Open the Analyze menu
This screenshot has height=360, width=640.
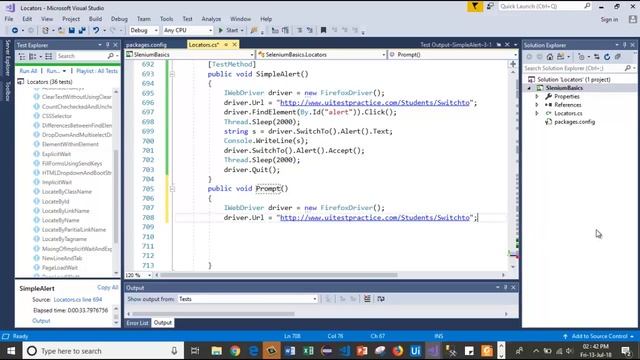(x=211, y=19)
